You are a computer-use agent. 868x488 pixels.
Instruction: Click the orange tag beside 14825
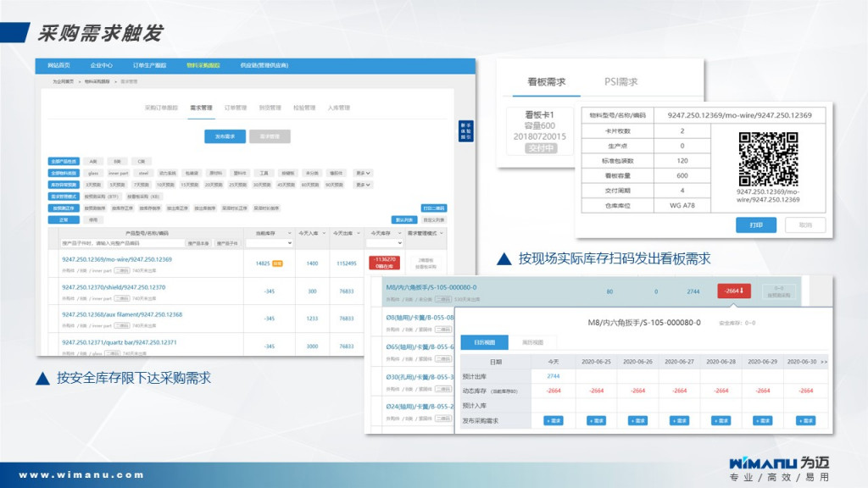277,263
